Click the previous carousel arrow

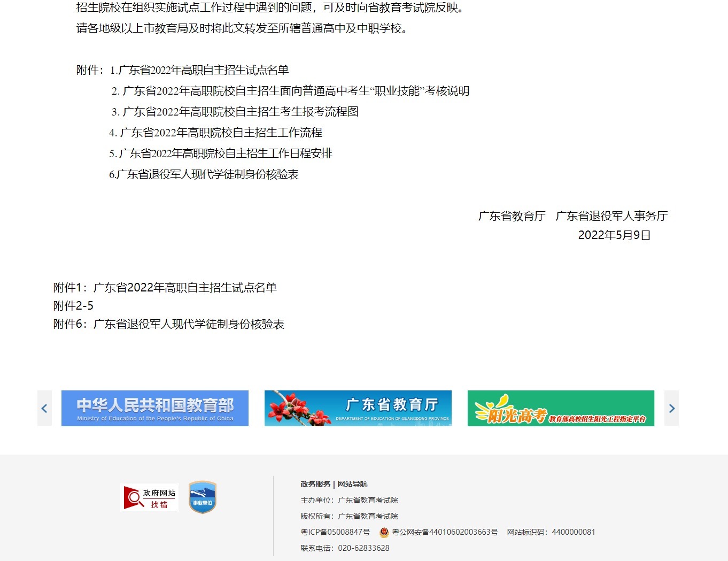[x=44, y=408]
